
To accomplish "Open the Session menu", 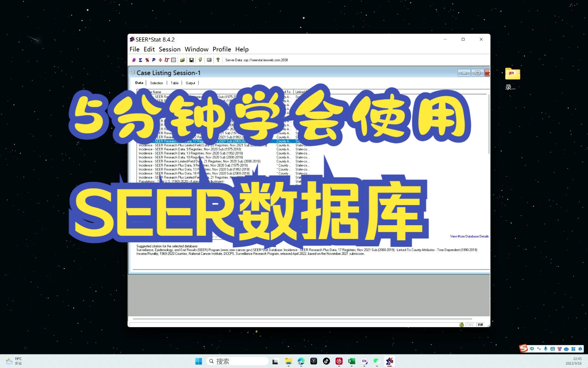I will click(x=169, y=49).
